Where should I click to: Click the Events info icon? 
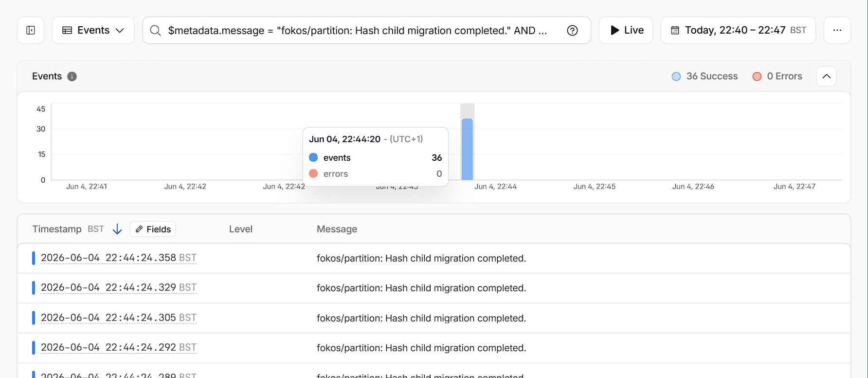[x=72, y=76]
